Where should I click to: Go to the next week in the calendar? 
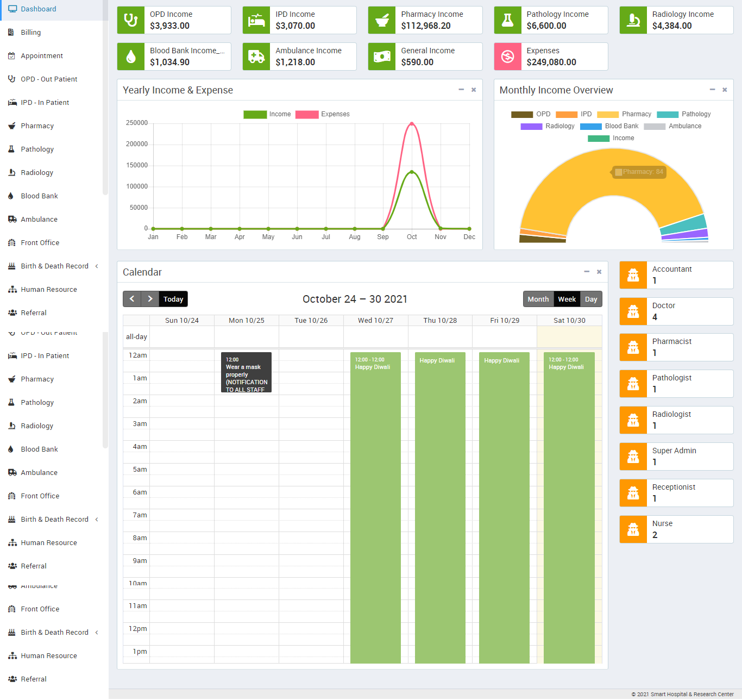[x=150, y=299]
